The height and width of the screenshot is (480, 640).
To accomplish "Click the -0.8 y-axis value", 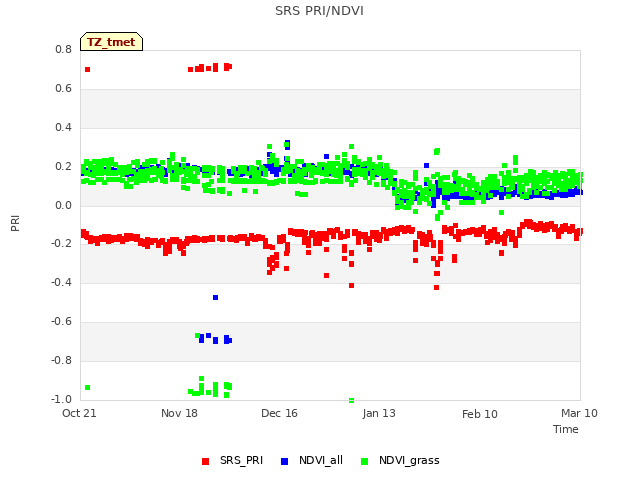I will (61, 360).
